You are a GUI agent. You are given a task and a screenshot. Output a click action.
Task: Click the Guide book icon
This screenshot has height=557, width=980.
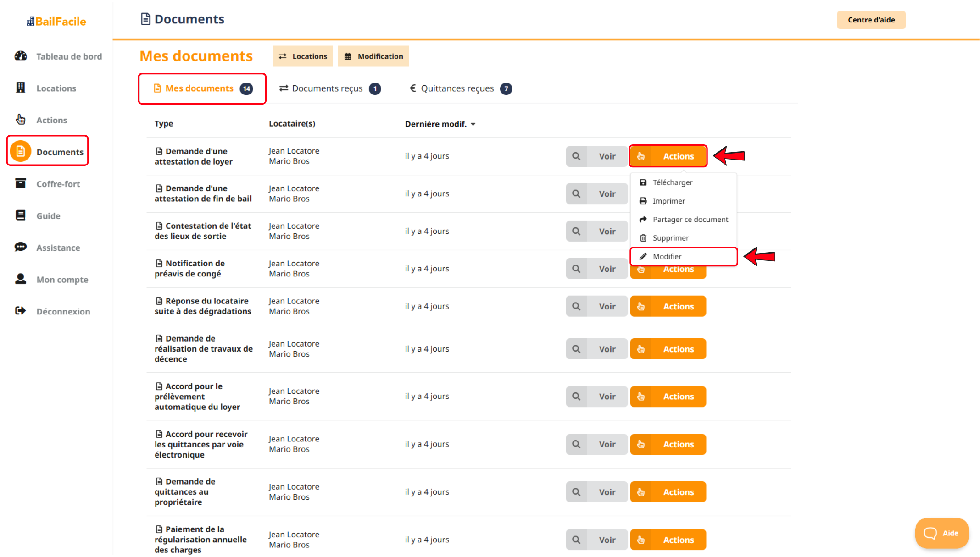point(21,215)
